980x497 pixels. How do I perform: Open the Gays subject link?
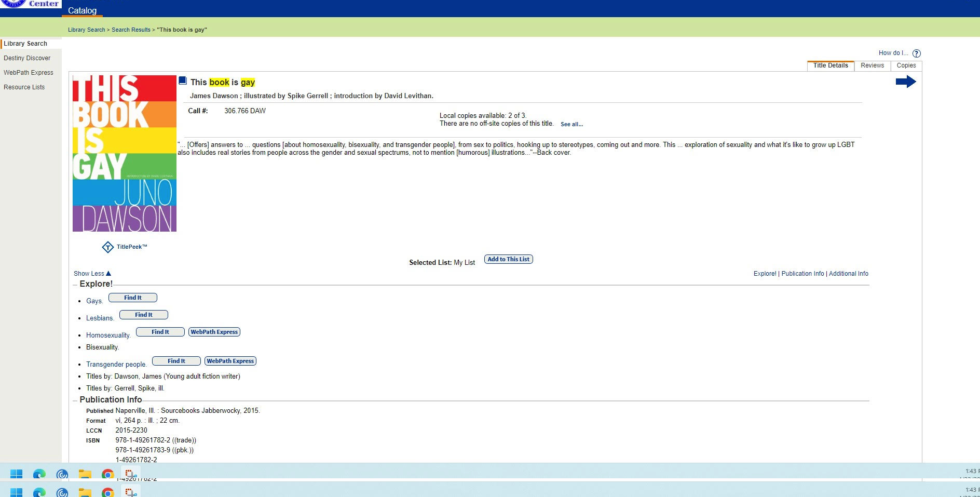(x=94, y=301)
